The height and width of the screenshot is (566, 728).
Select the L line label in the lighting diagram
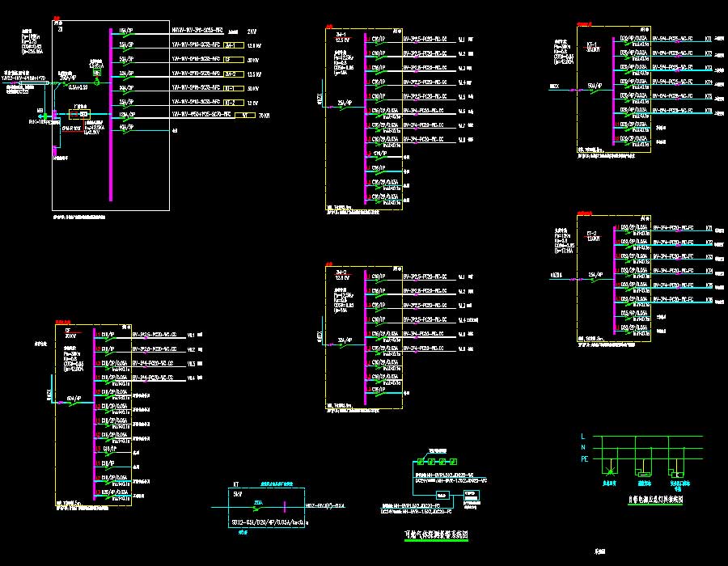[x=582, y=437]
